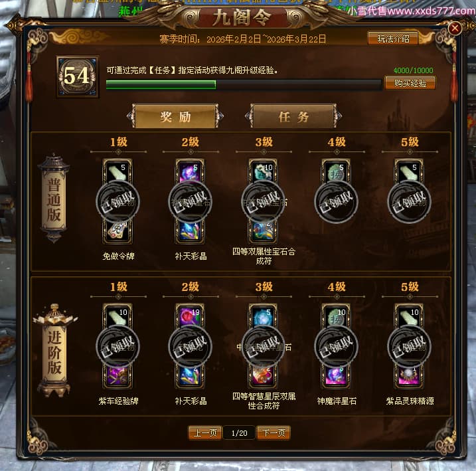Image resolution: width=476 pixels, height=471 pixels.
Task: Click the top item icon in 普通版 4级
Action: [x=336, y=171]
